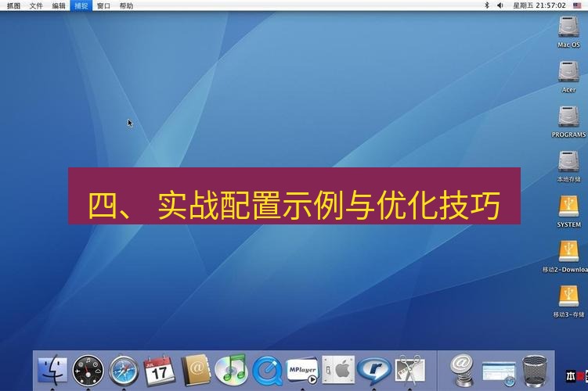Open the 编辑 menu
Viewport: 588px width, 391px height.
click(59, 5)
